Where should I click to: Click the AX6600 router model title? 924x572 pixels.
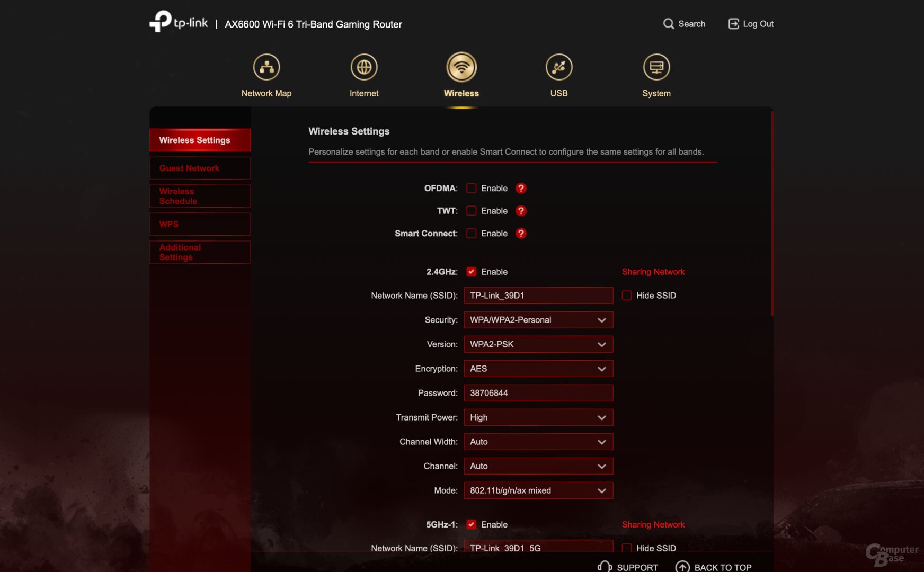coord(313,24)
